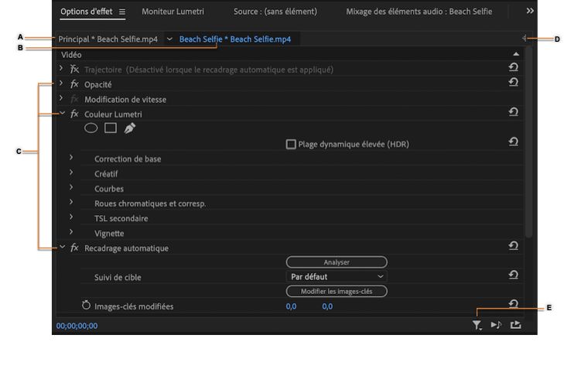Viewport: 588px width, 386px height.
Task: Expand the Créatif section
Action: point(71,173)
